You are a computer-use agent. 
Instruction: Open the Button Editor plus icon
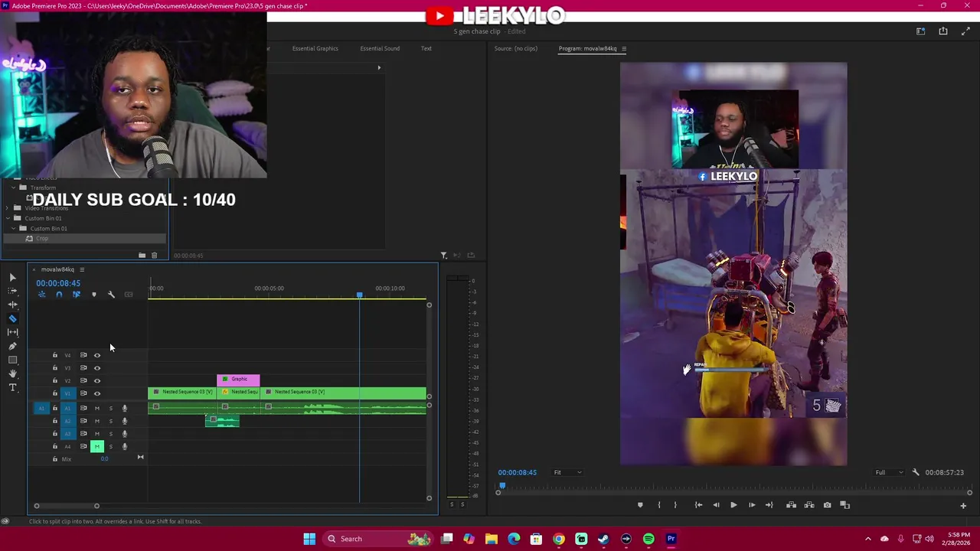click(x=963, y=506)
